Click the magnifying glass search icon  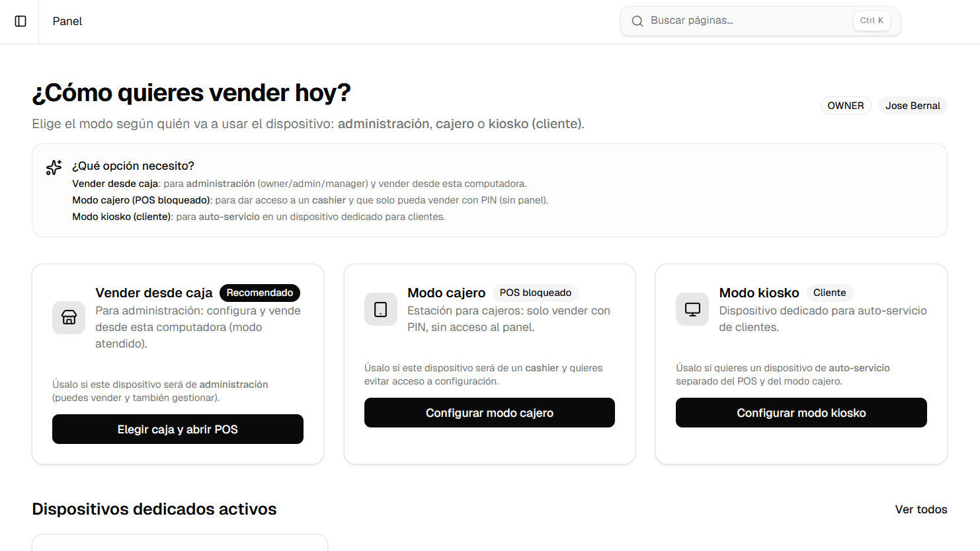(637, 20)
